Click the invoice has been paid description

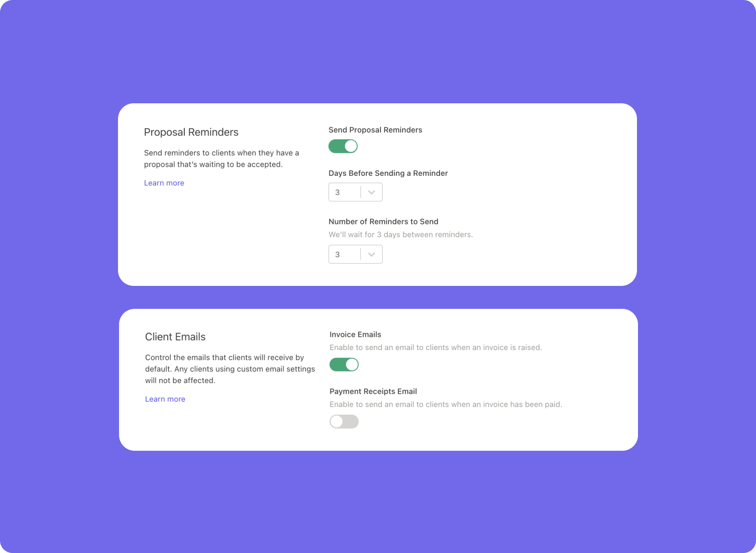click(x=445, y=404)
